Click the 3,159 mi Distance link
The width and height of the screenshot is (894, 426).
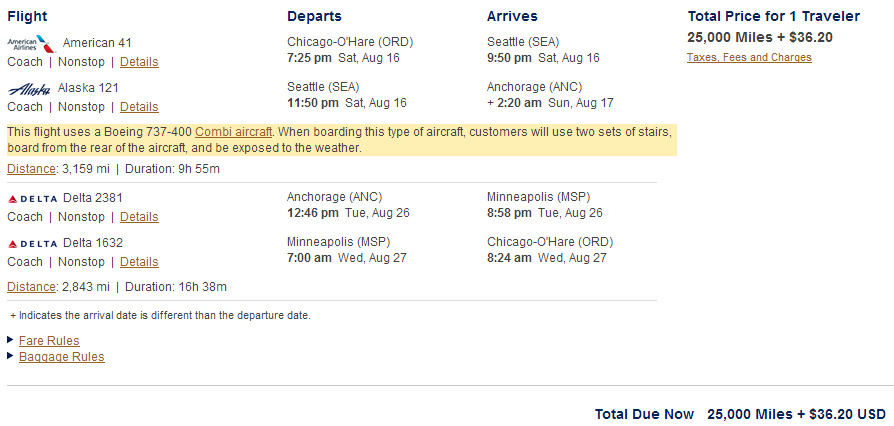pyautogui.click(x=31, y=168)
